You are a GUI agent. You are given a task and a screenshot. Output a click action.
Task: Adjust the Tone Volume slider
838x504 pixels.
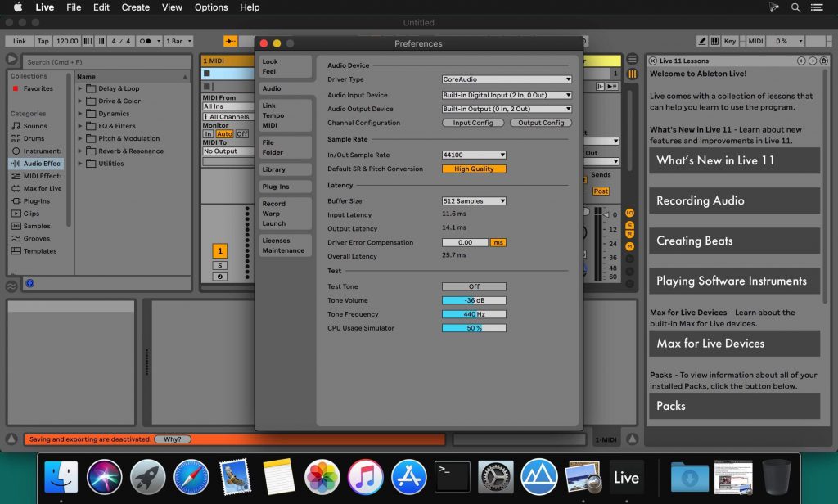473,299
